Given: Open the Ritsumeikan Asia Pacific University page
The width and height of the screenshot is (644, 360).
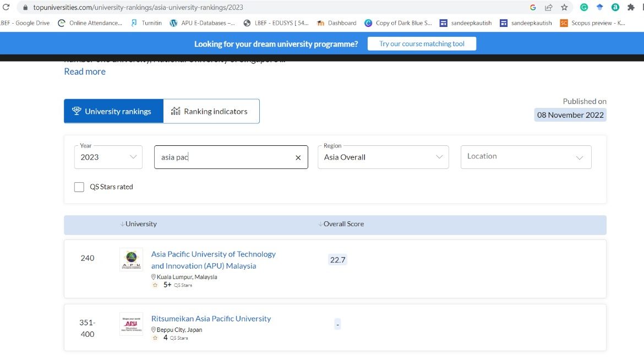Looking at the screenshot, I should (x=211, y=318).
